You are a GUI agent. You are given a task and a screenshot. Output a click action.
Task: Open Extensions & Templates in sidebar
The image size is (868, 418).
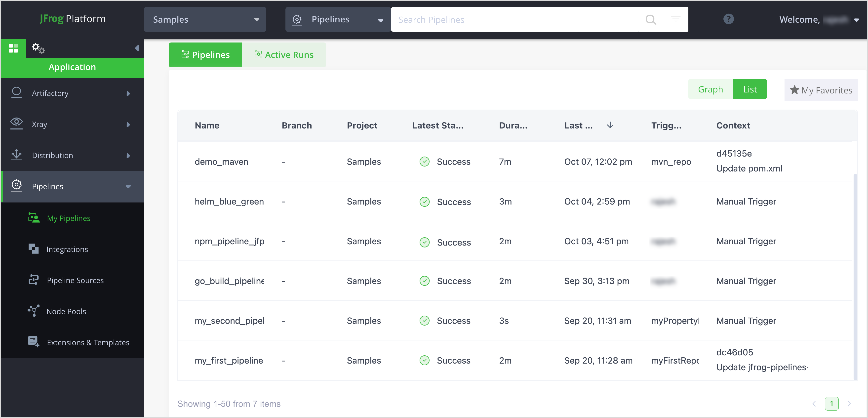(88, 342)
